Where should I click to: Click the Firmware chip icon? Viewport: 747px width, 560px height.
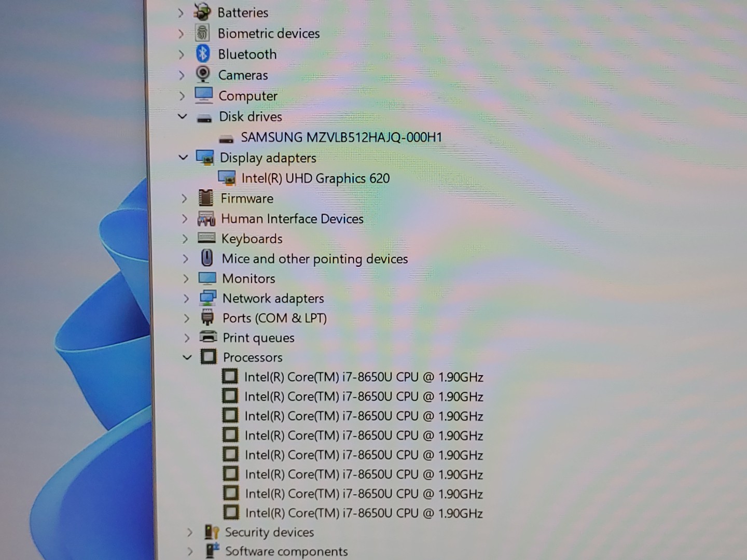pos(206,198)
